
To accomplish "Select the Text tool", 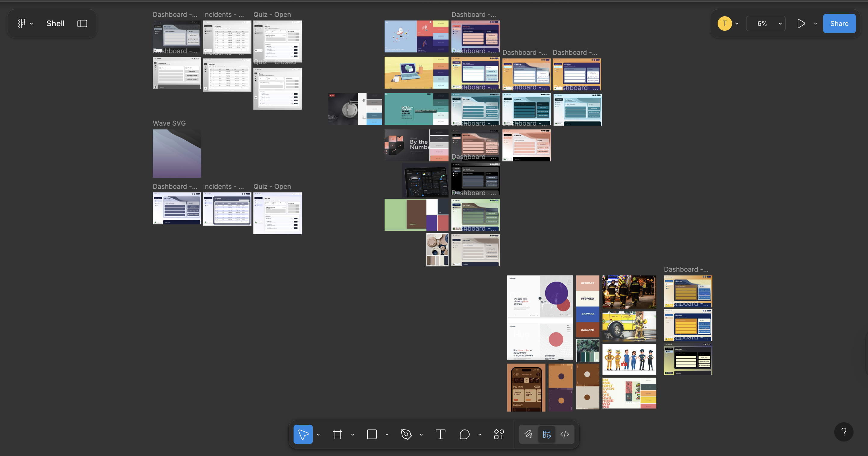I will [x=440, y=434].
